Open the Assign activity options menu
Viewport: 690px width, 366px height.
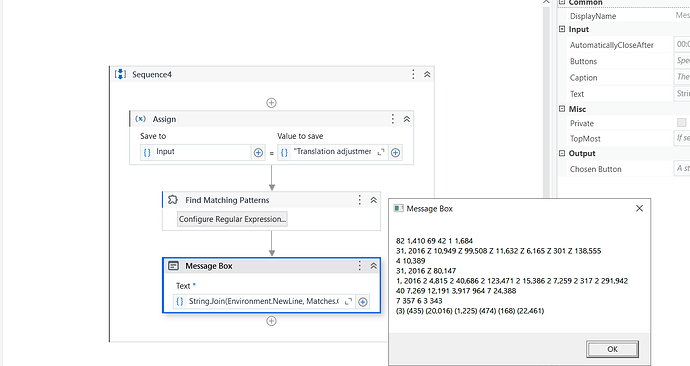tap(393, 119)
